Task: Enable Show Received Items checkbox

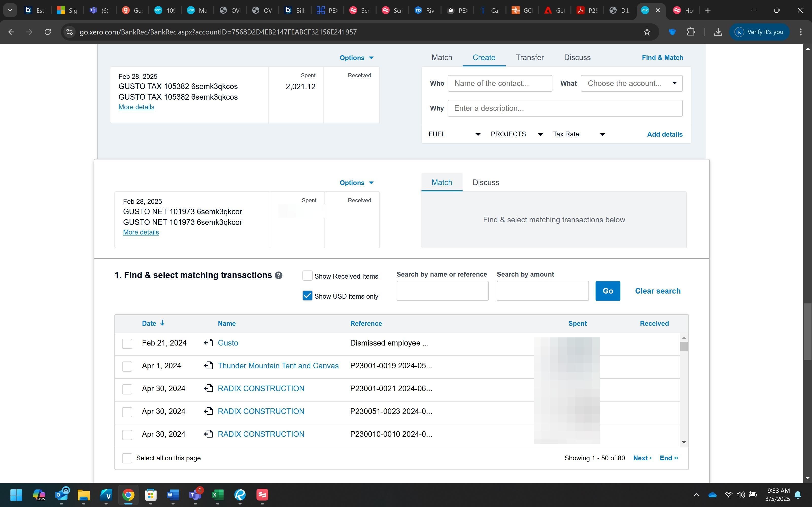Action: point(307,276)
